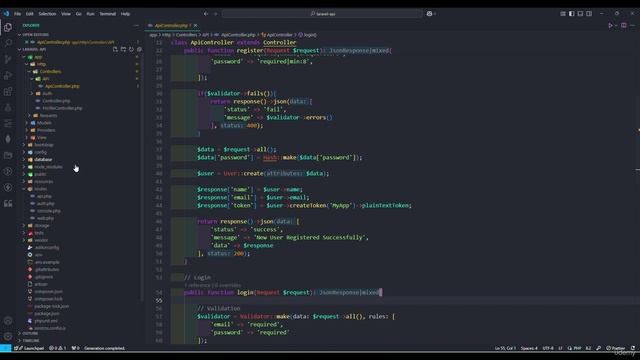Image resolution: width=640 pixels, height=360 pixels.
Task: Open package.json in explorer
Action: click(47, 313)
